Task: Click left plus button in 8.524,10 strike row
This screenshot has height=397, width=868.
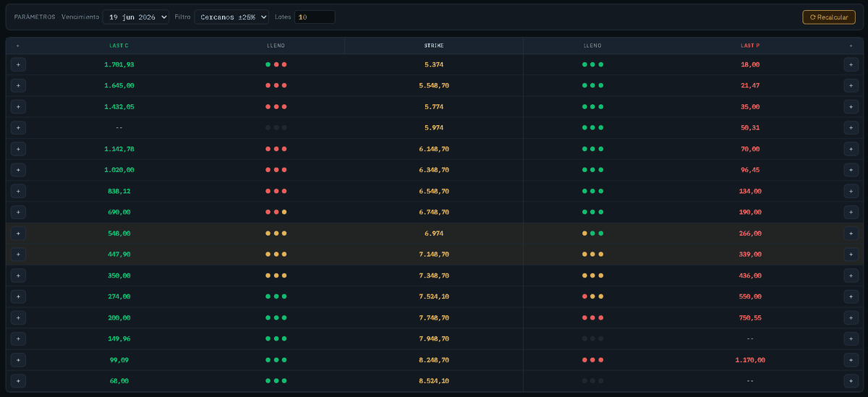Action: pyautogui.click(x=18, y=380)
